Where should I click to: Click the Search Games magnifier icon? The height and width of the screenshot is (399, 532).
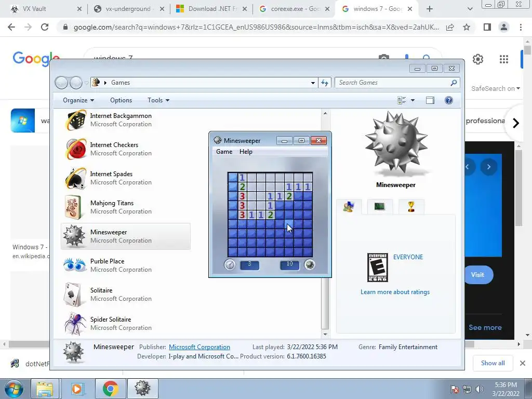(454, 83)
